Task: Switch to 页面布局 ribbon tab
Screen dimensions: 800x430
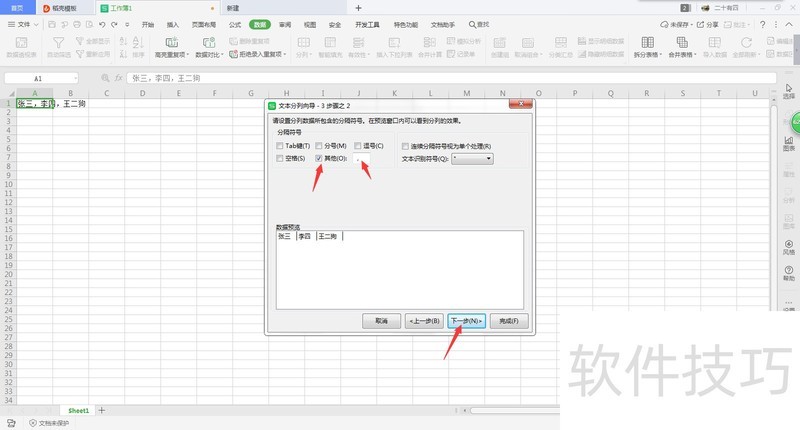Action: [x=204, y=24]
